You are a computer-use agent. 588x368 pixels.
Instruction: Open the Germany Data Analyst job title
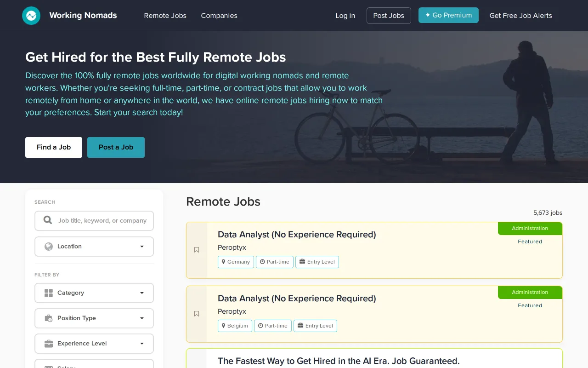[x=297, y=235]
